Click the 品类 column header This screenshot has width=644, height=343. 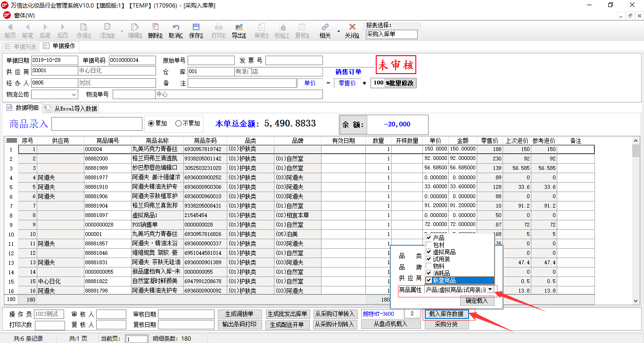pos(250,141)
